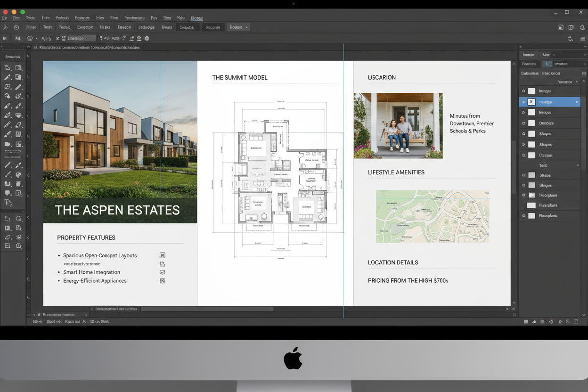Screen dimensions: 588x392
Task: Click the Text layer group header
Action: (549, 165)
